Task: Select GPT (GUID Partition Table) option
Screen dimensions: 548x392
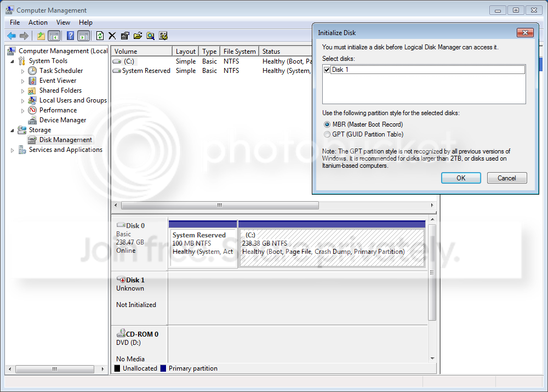Action: tap(327, 134)
